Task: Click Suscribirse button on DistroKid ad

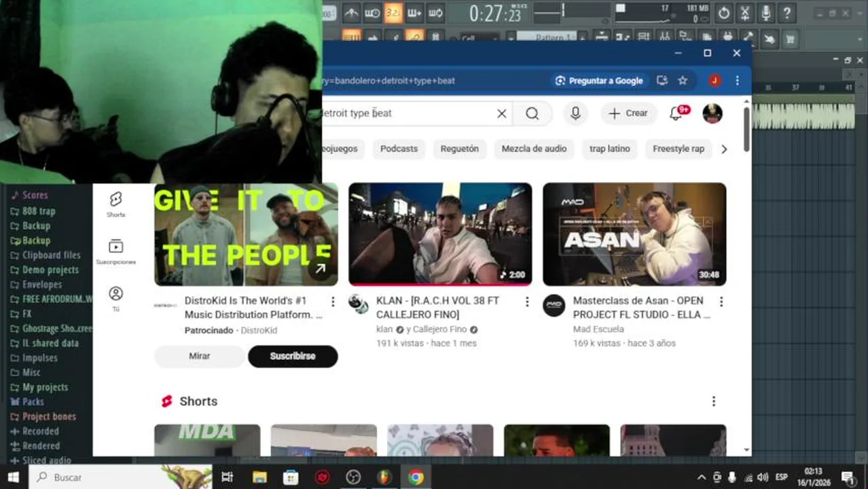Action: (x=293, y=356)
